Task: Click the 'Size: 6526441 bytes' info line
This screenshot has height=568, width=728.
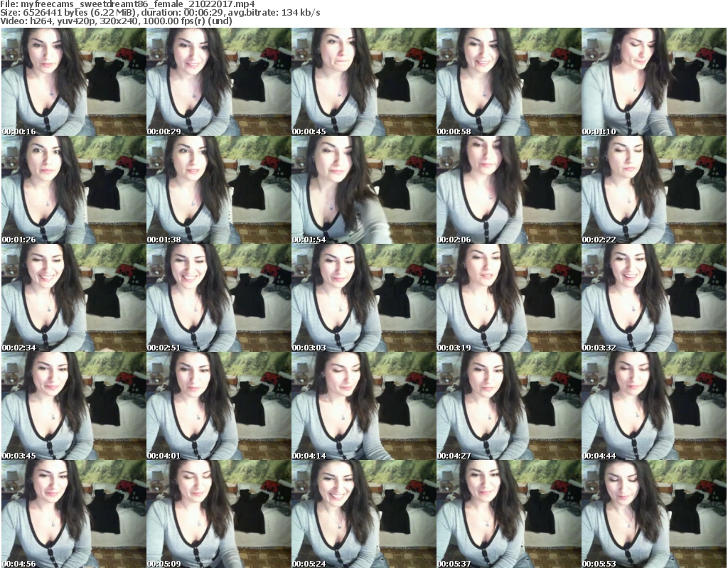Action: (x=160, y=13)
